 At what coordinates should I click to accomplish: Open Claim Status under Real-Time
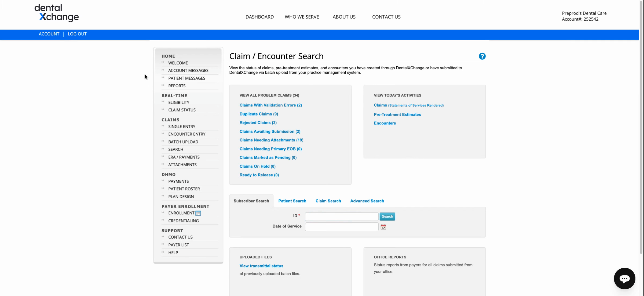pyautogui.click(x=182, y=110)
